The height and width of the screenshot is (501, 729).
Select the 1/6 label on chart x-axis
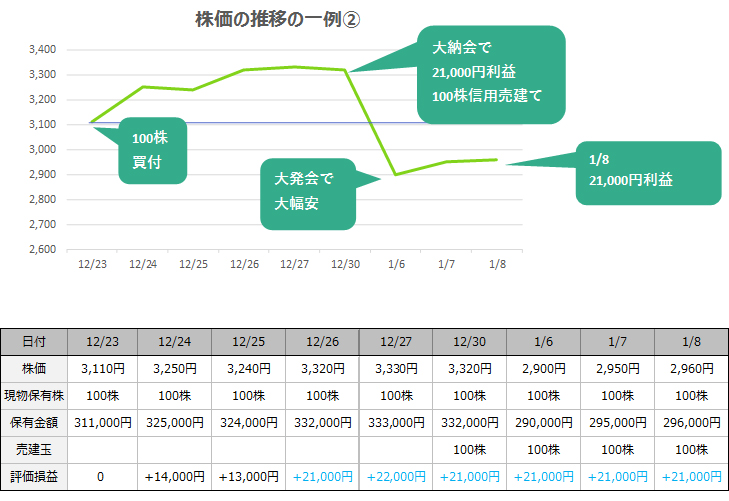click(397, 265)
